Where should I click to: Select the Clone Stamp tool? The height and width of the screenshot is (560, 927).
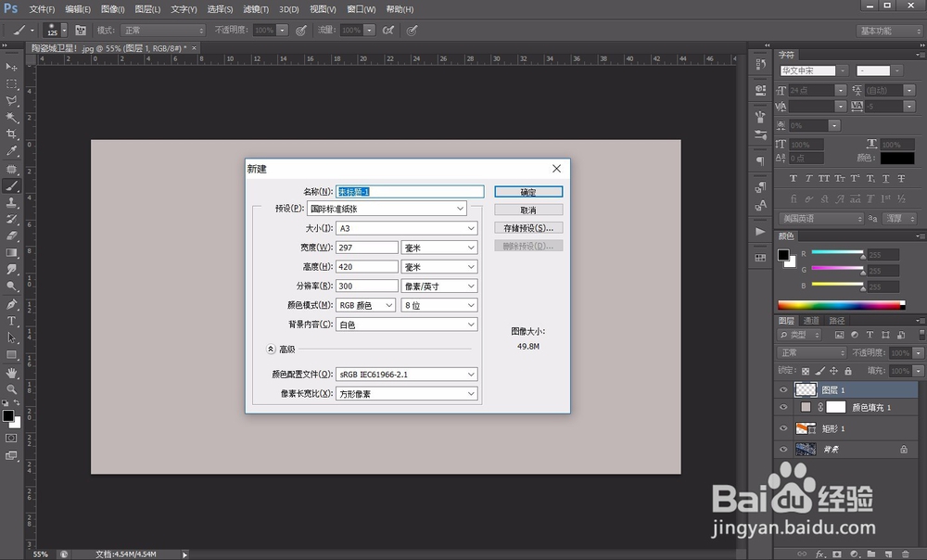11,202
